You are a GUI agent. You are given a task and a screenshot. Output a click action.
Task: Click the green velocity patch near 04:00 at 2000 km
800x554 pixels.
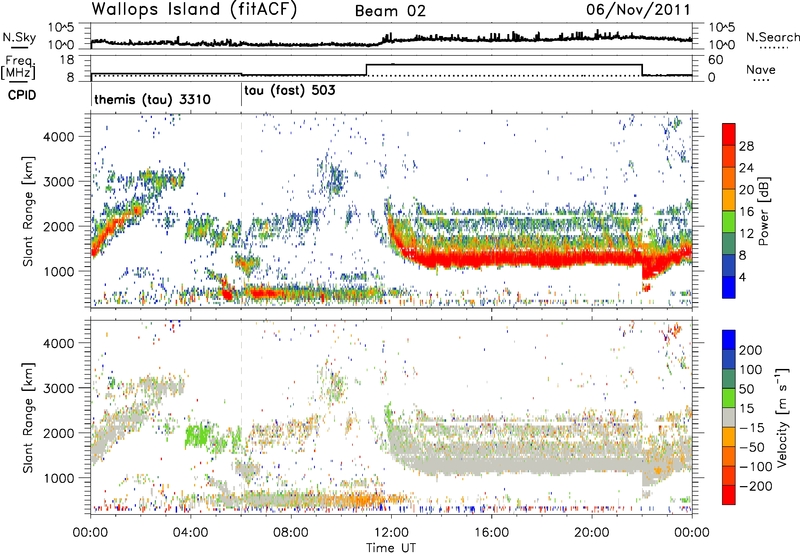coord(197,435)
